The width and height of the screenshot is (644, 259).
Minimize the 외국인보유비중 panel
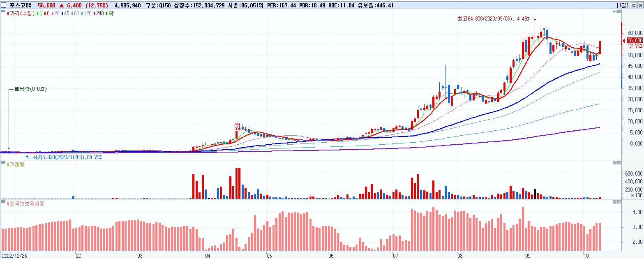coord(615,202)
